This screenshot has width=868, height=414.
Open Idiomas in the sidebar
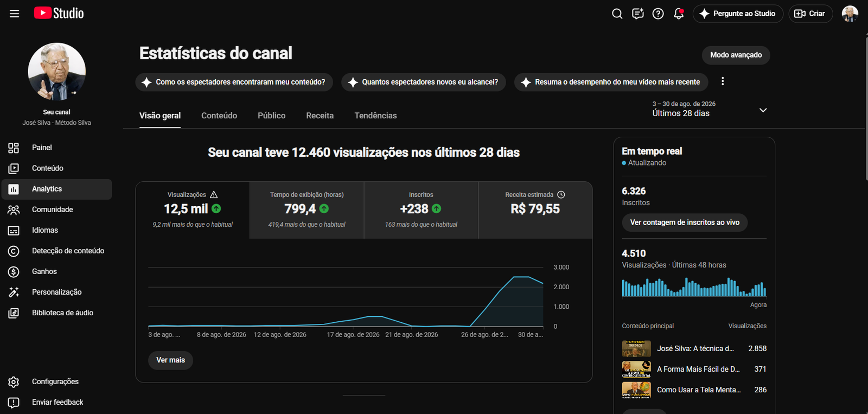pos(57,230)
